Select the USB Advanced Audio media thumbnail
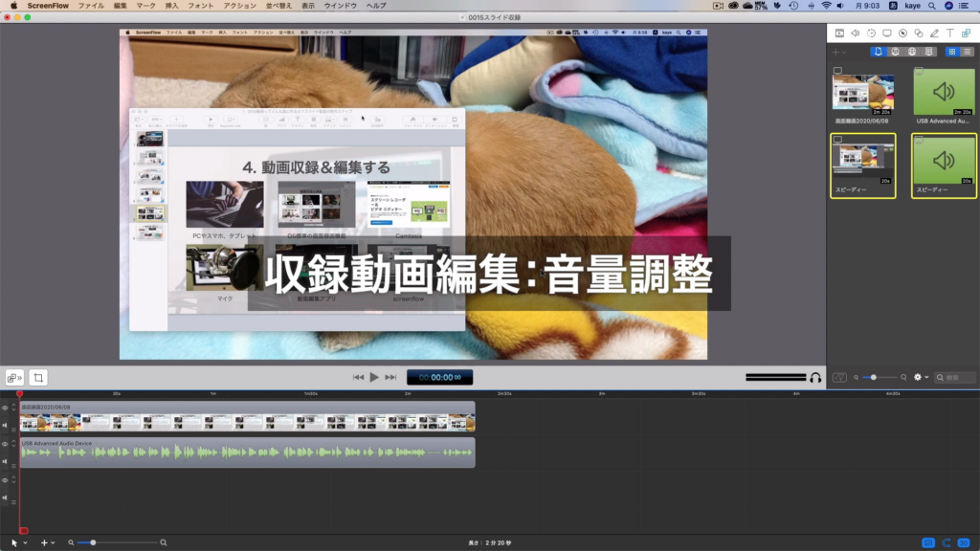This screenshot has height=551, width=980. 944,92
